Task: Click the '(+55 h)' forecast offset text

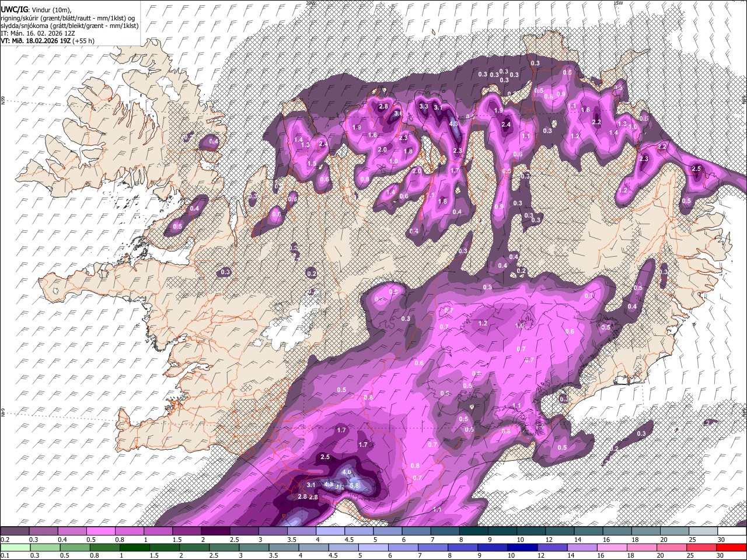Action: 83,41
